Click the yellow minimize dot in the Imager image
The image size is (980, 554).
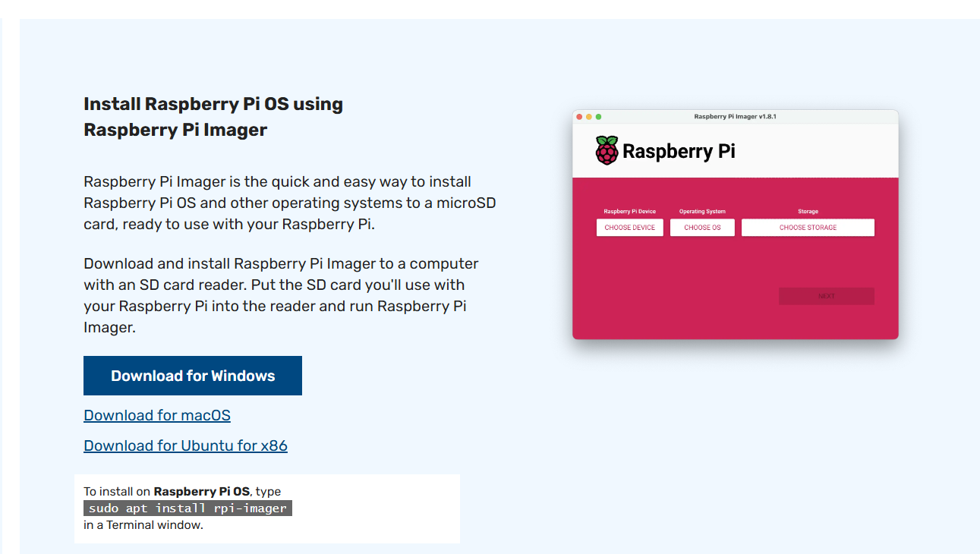(589, 117)
